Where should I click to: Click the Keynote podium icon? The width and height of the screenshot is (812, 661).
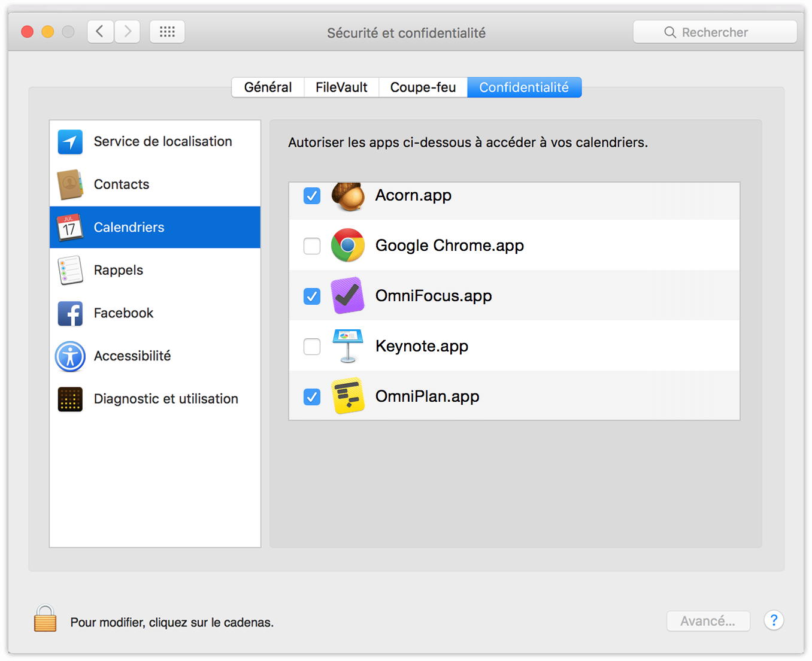pos(348,346)
